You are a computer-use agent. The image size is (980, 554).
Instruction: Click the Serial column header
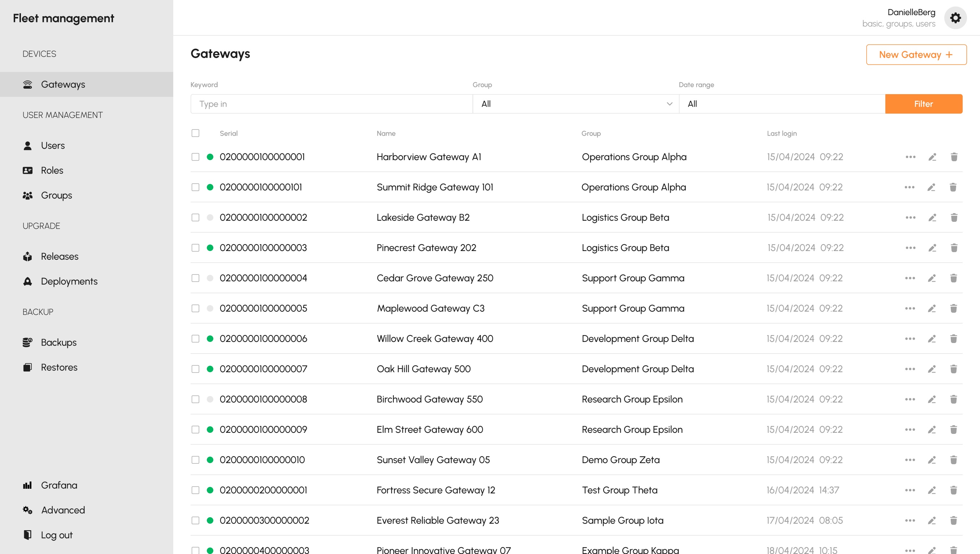pyautogui.click(x=228, y=133)
